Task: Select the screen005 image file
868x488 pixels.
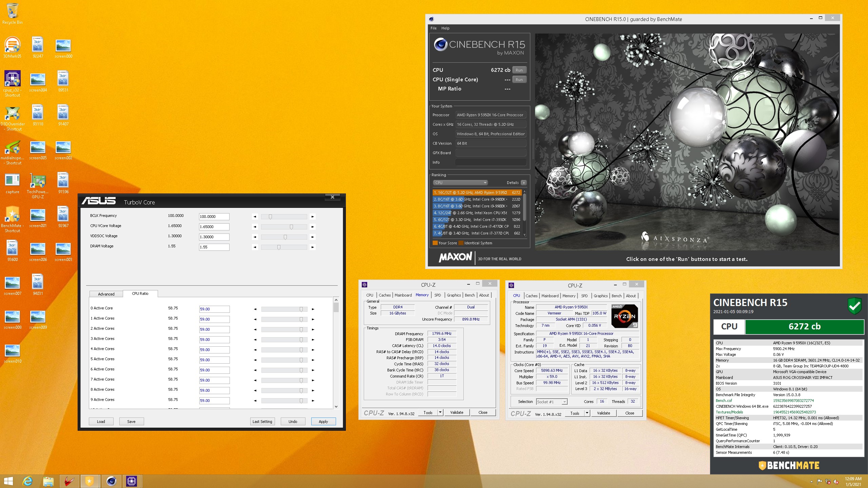Action: coord(38,149)
